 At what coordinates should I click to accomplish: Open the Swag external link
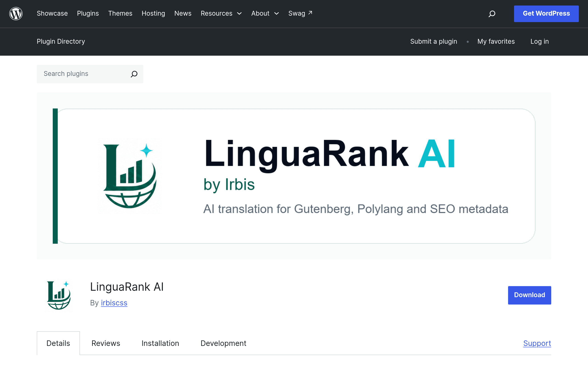pos(300,13)
